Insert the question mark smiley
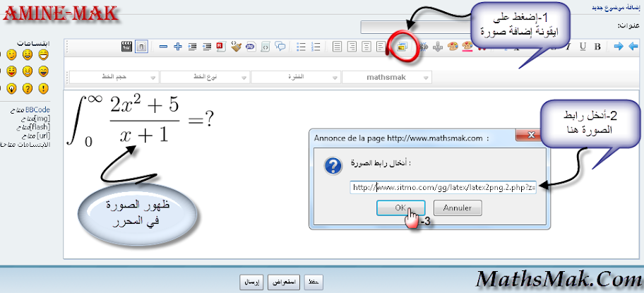644x293 pixels. point(27,88)
